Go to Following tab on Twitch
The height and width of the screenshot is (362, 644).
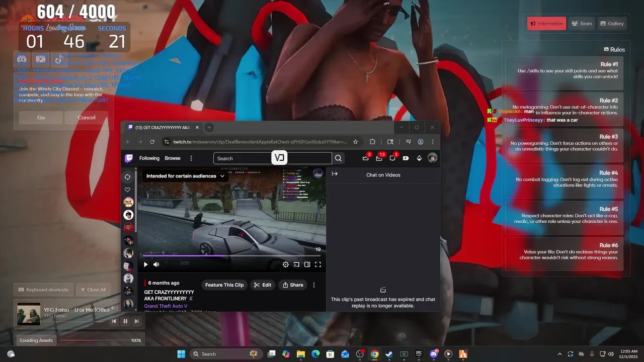pos(149,158)
